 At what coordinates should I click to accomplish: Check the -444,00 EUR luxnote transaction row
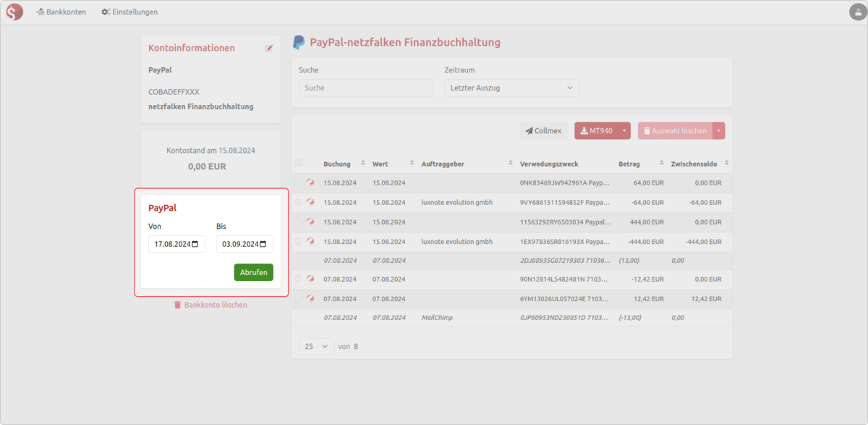(x=299, y=241)
